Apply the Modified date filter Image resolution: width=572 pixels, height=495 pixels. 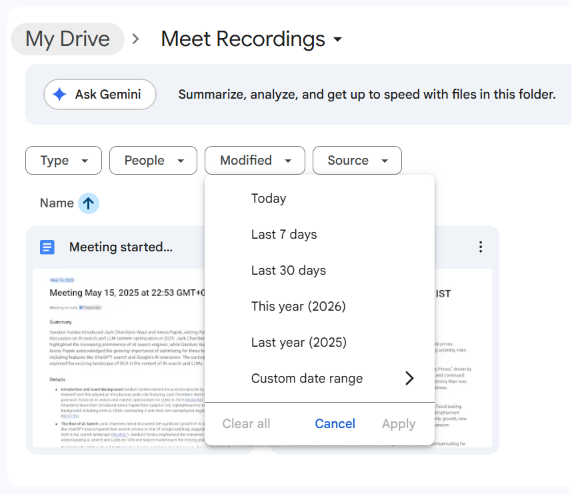click(x=399, y=424)
